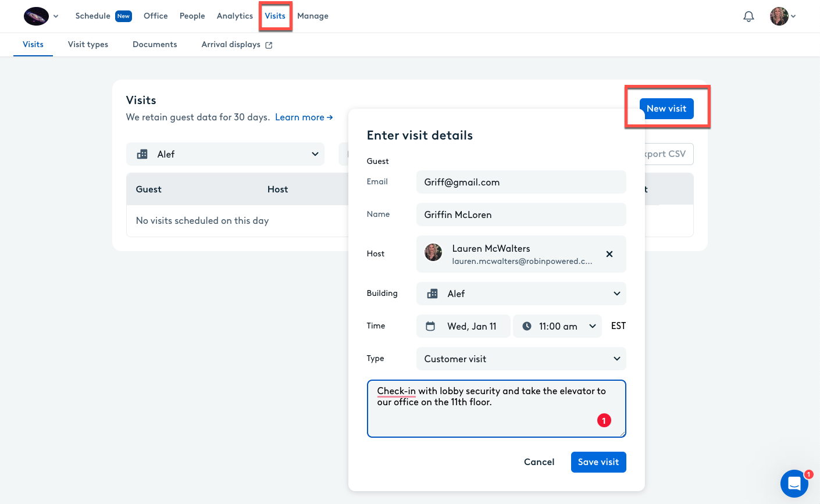Click the notifications bell icon

pos(748,16)
